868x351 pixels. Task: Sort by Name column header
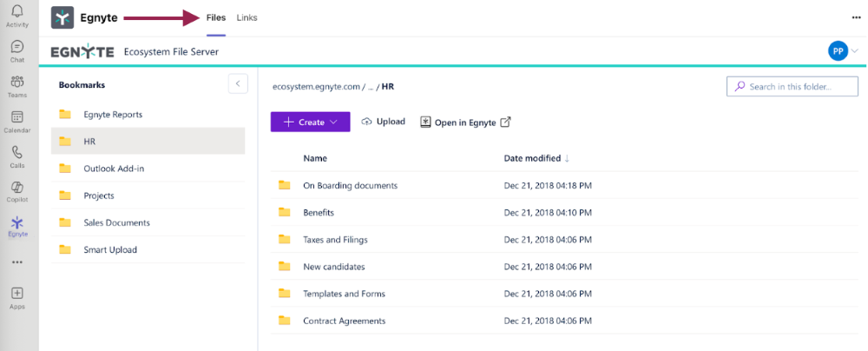315,158
